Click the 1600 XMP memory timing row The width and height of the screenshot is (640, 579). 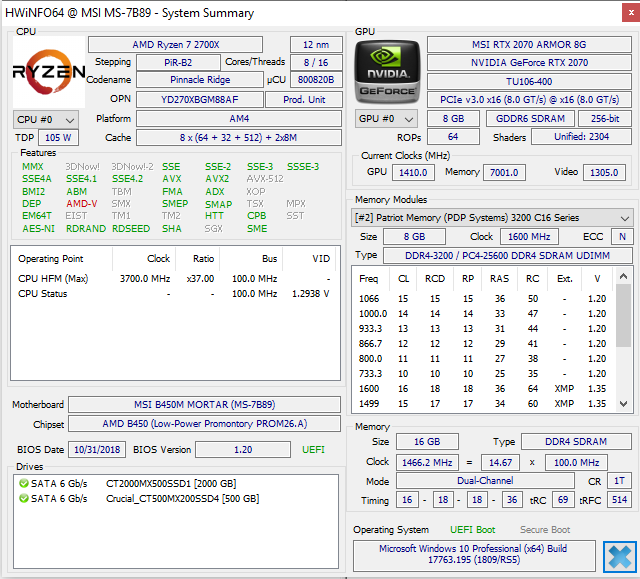click(x=483, y=388)
